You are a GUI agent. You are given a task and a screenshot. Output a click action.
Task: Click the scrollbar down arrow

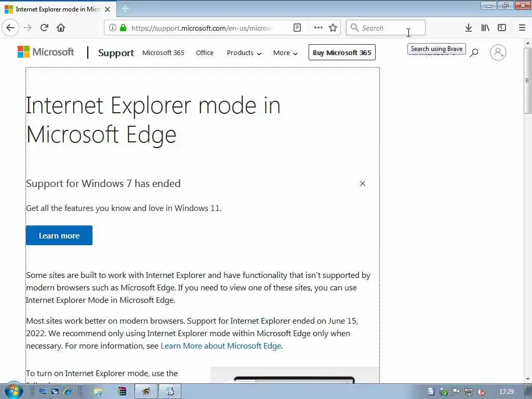[x=527, y=379]
